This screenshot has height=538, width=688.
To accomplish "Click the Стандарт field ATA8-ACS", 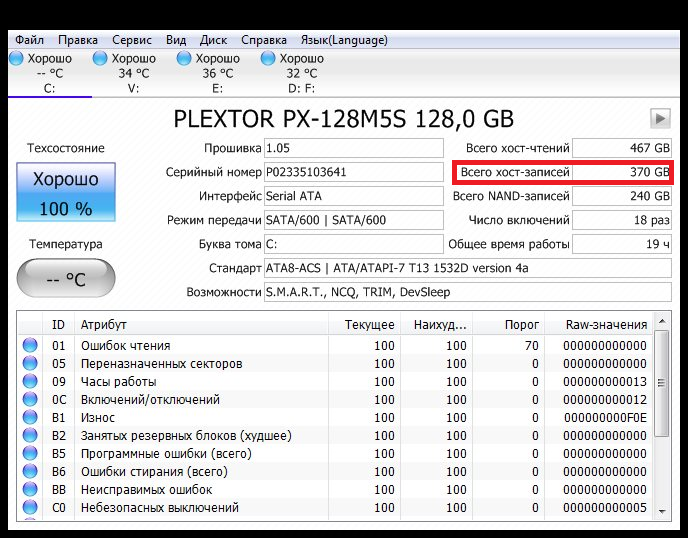I will point(468,268).
